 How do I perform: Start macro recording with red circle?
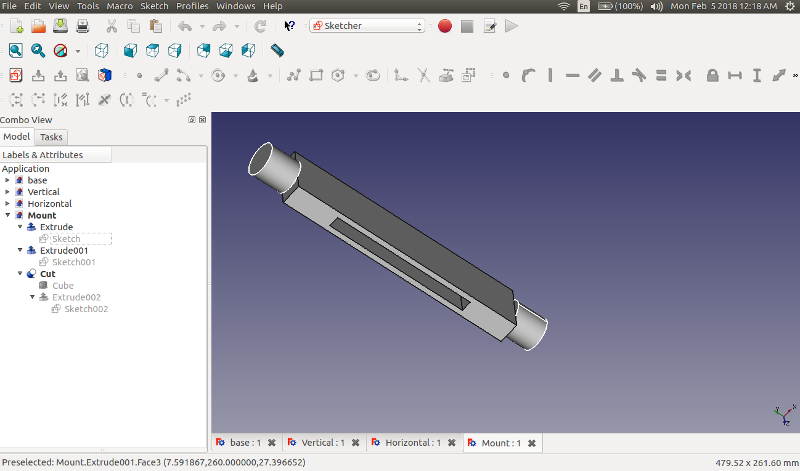click(445, 26)
